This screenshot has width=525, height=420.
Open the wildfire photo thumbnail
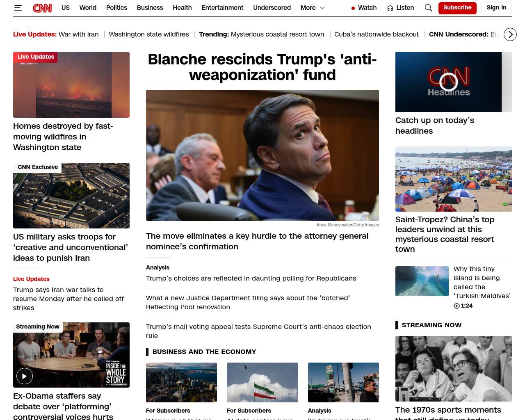click(x=71, y=85)
